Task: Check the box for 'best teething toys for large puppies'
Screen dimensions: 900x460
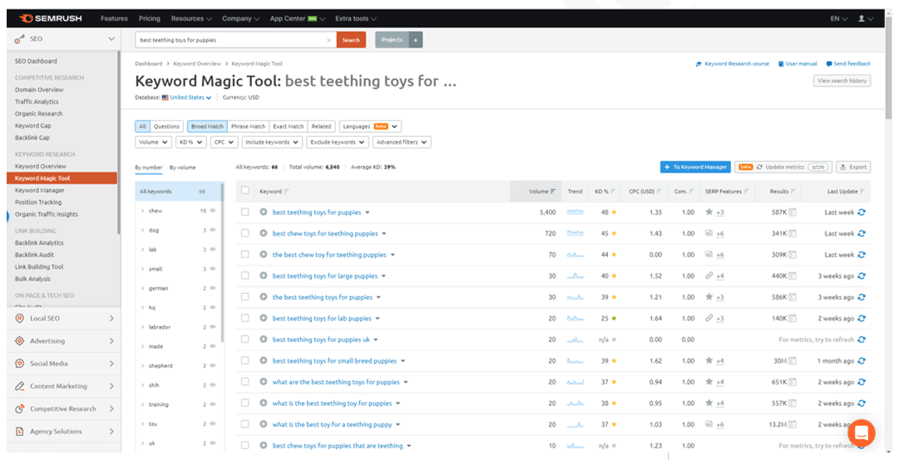Action: coord(245,276)
